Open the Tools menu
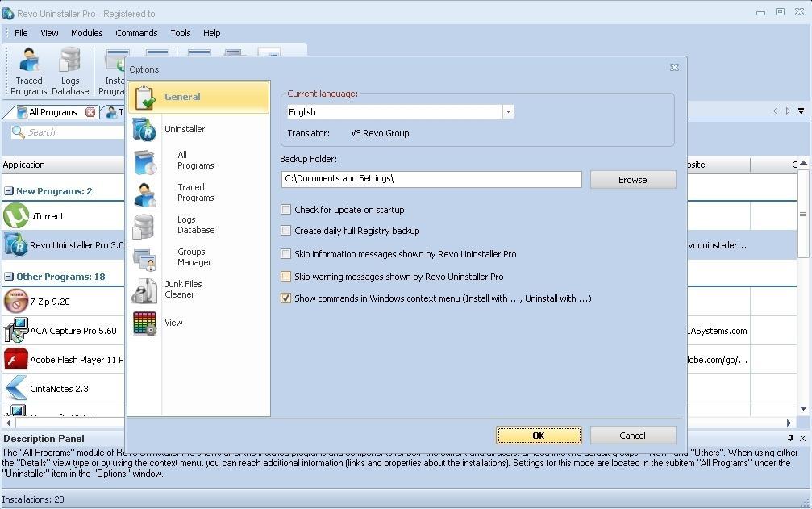The image size is (812, 509). [x=180, y=33]
